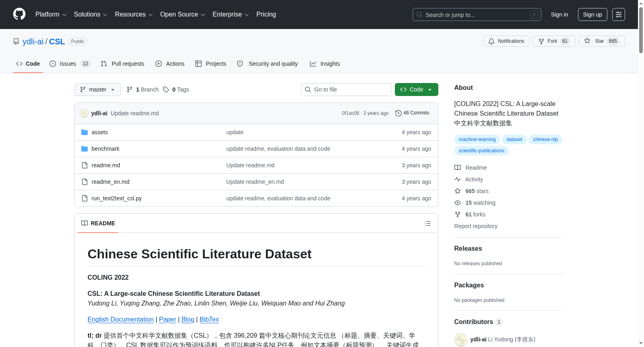Open the readme.md file icon

tap(85, 165)
